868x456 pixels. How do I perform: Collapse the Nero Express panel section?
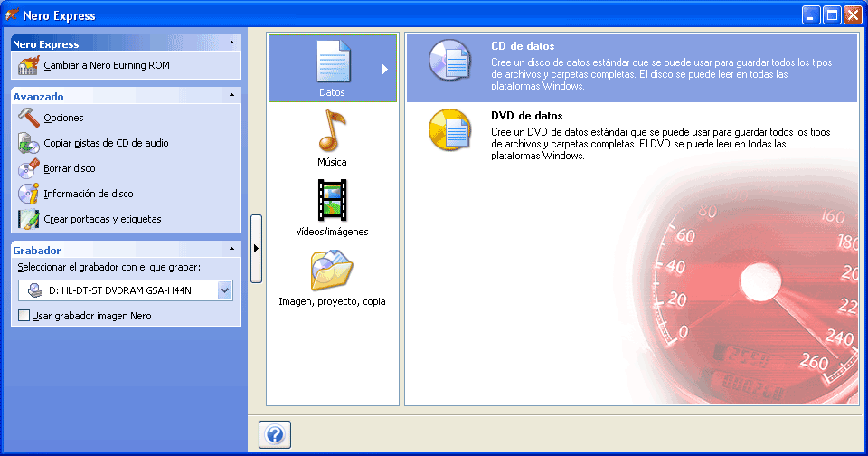[231, 43]
